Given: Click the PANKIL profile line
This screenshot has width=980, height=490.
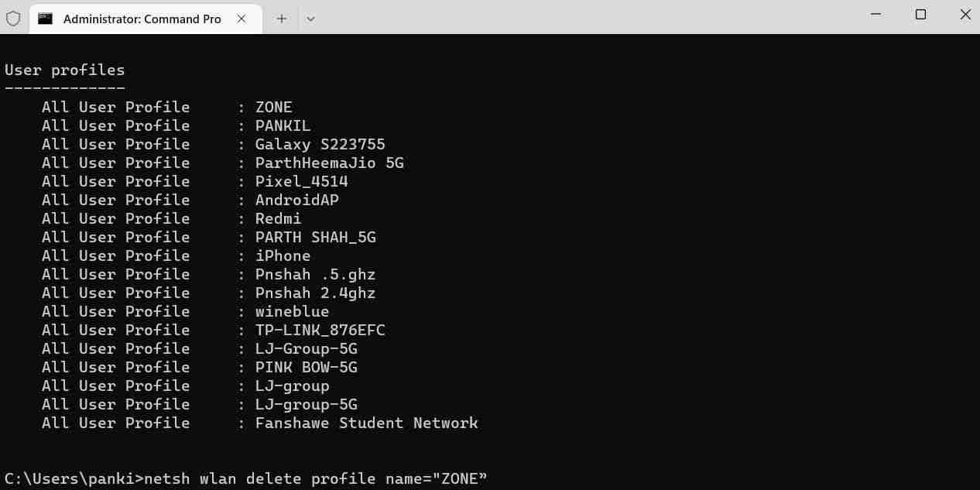Looking at the screenshot, I should click(x=283, y=125).
